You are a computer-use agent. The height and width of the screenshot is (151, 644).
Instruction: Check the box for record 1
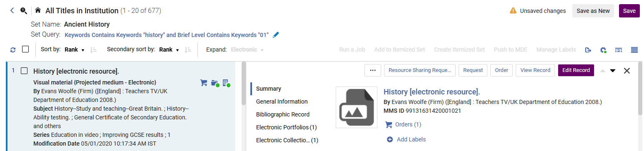point(24,71)
